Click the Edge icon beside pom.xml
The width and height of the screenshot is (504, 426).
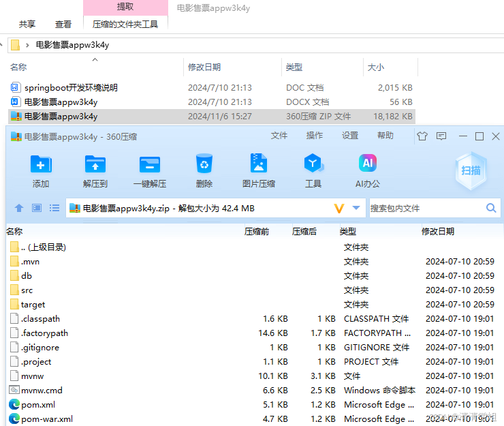point(14,404)
